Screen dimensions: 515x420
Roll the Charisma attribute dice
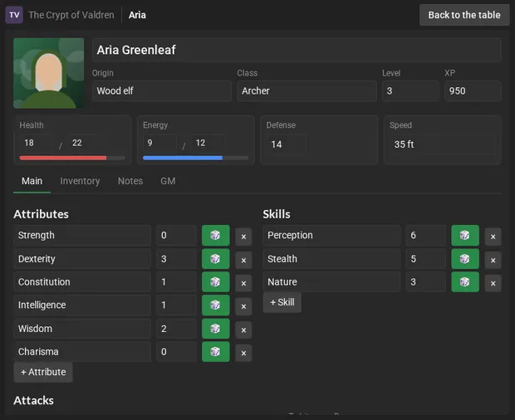215,352
